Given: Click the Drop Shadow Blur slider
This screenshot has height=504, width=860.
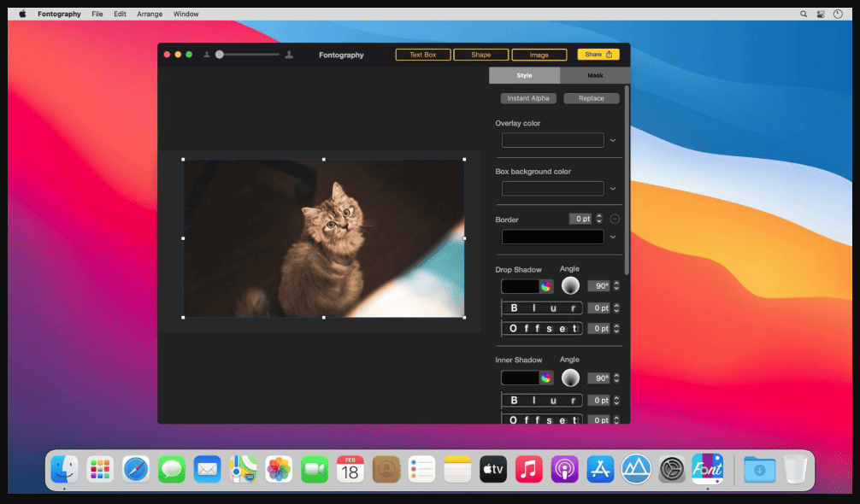Looking at the screenshot, I should (542, 308).
